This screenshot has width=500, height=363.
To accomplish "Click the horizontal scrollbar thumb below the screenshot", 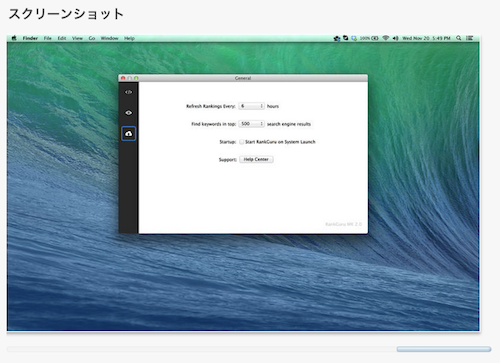I will point(444,349).
